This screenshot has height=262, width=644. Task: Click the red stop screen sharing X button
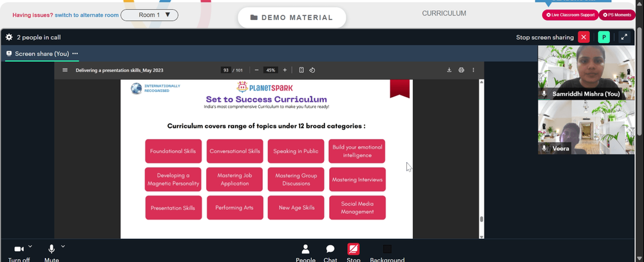pos(583,37)
